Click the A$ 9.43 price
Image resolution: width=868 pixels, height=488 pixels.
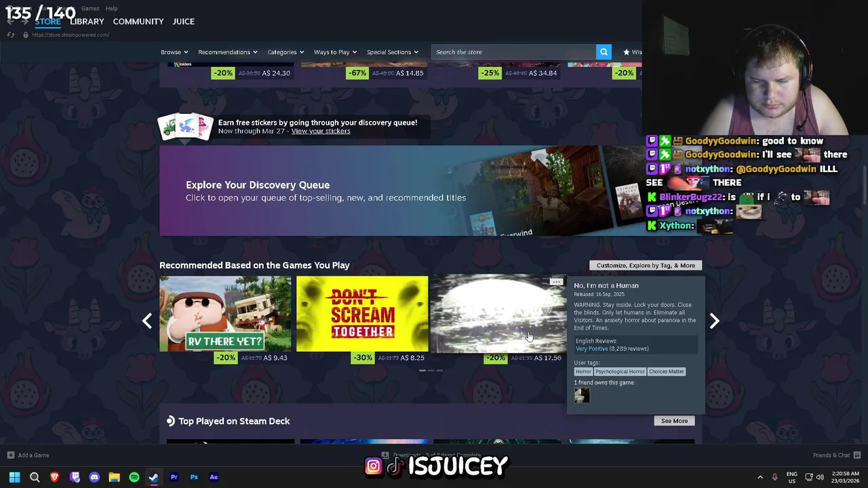click(x=275, y=358)
